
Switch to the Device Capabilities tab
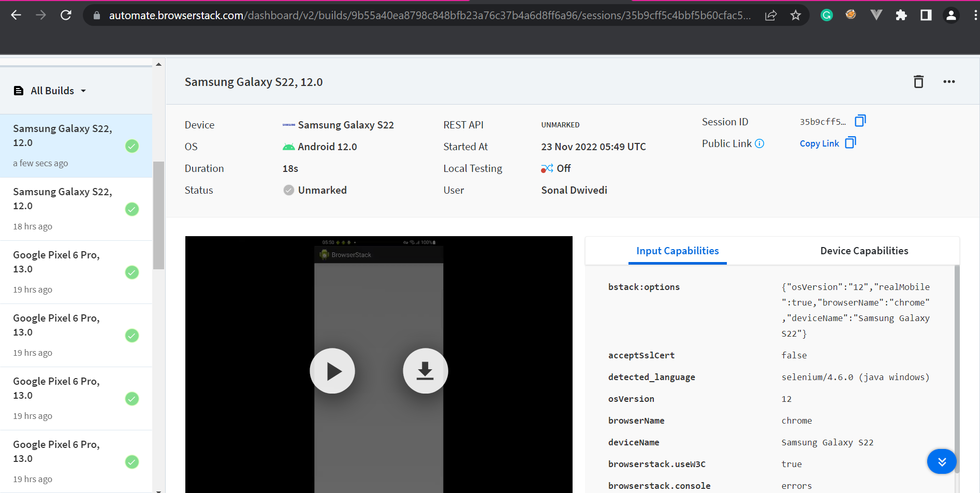pyautogui.click(x=864, y=251)
